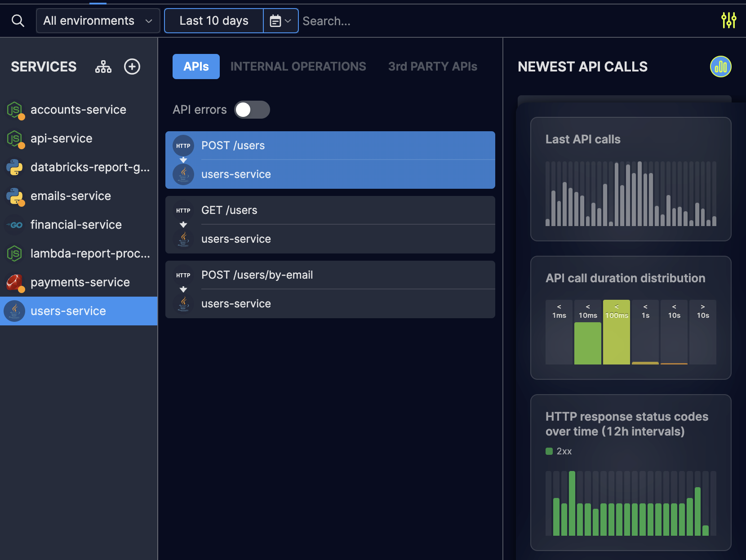Select the > 10s duration bucket
The height and width of the screenshot is (560, 746).
[x=703, y=332]
